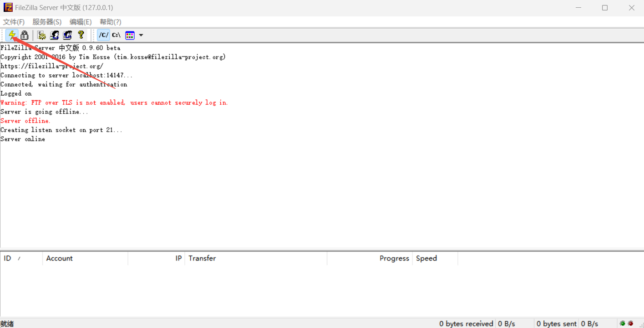Click 'https://filezilla-project.org/' log line

(52, 66)
